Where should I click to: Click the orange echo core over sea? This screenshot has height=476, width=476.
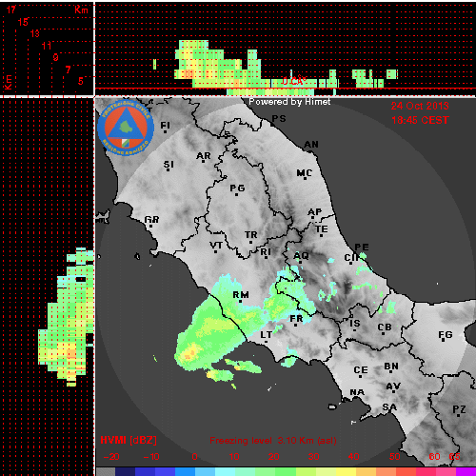pyautogui.click(x=190, y=353)
